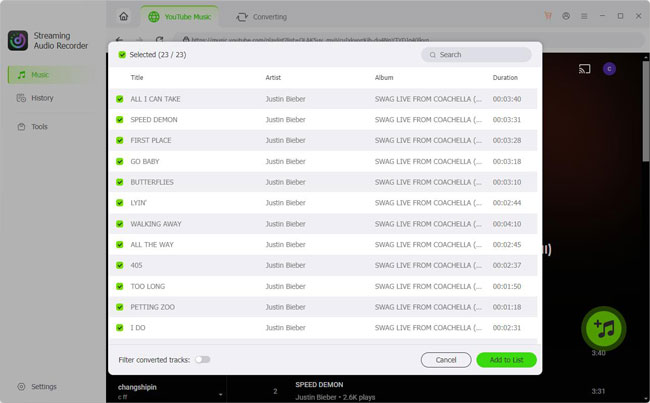Uncheck the BUTTERFLIES track checkbox
The height and width of the screenshot is (403, 650).
coord(120,182)
